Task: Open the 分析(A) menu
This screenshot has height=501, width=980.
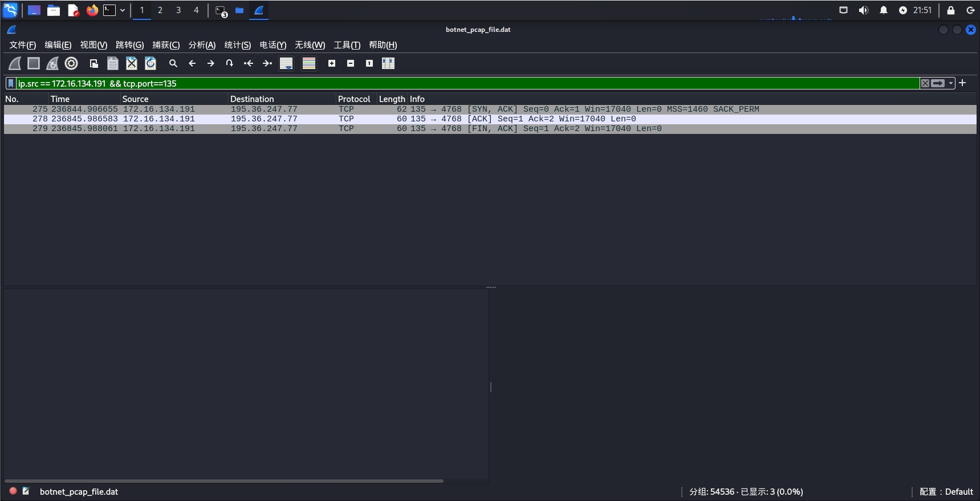Action: coord(202,45)
